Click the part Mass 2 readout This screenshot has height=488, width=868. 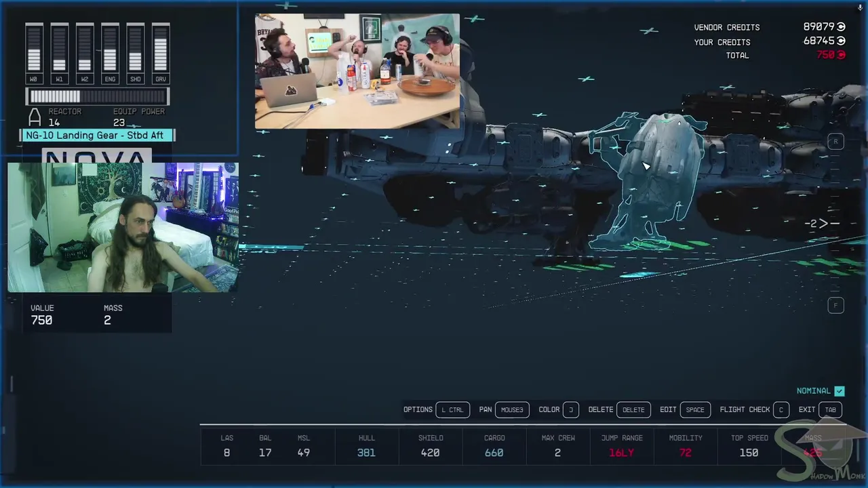(107, 321)
